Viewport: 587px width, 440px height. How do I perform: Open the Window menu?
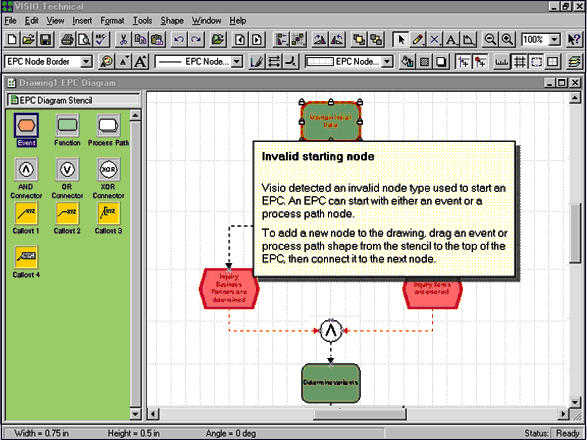click(x=207, y=21)
